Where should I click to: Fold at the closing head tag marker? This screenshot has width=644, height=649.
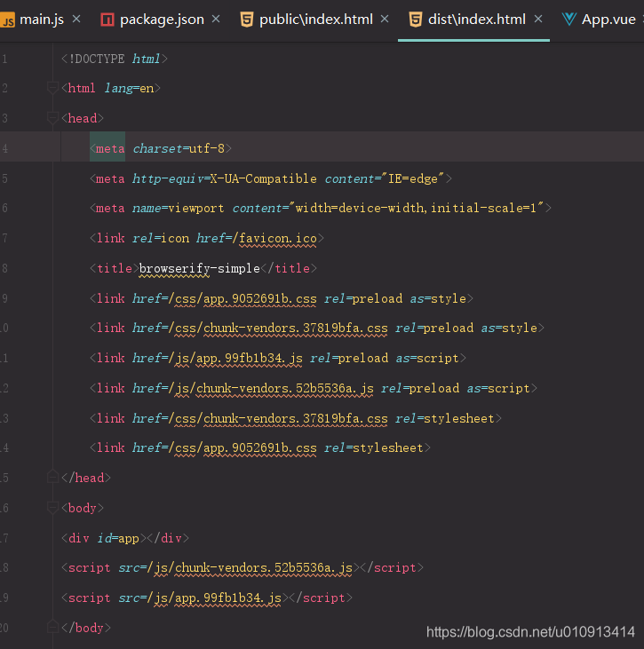pos(52,478)
